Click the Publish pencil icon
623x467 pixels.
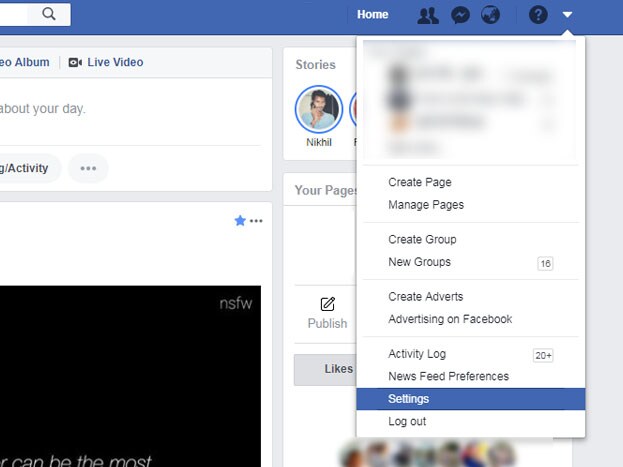point(327,304)
